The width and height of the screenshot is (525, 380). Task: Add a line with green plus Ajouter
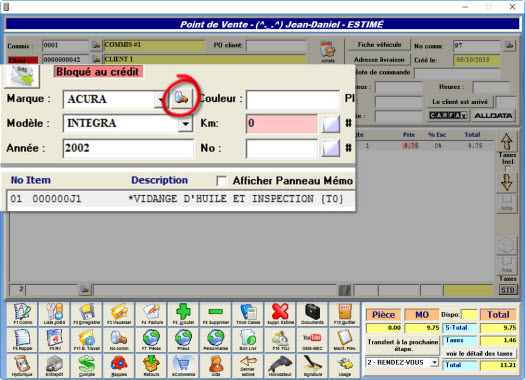click(183, 314)
